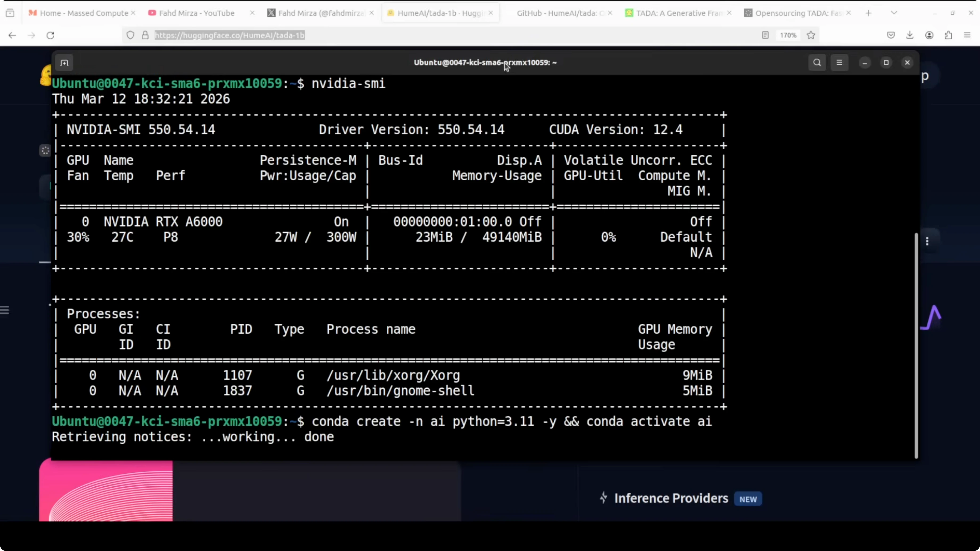The width and height of the screenshot is (980, 551).
Task: Toggle the connection security padlock
Action: (x=145, y=35)
